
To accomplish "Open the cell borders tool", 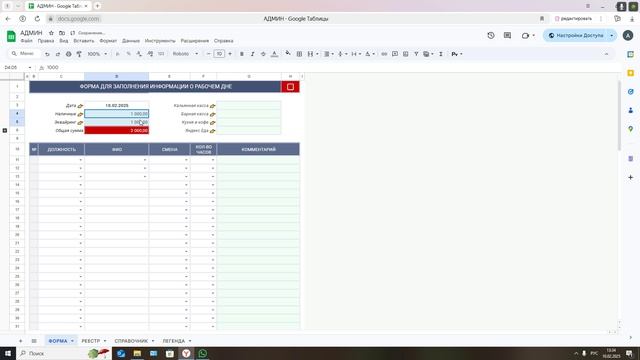I will 299,54.
